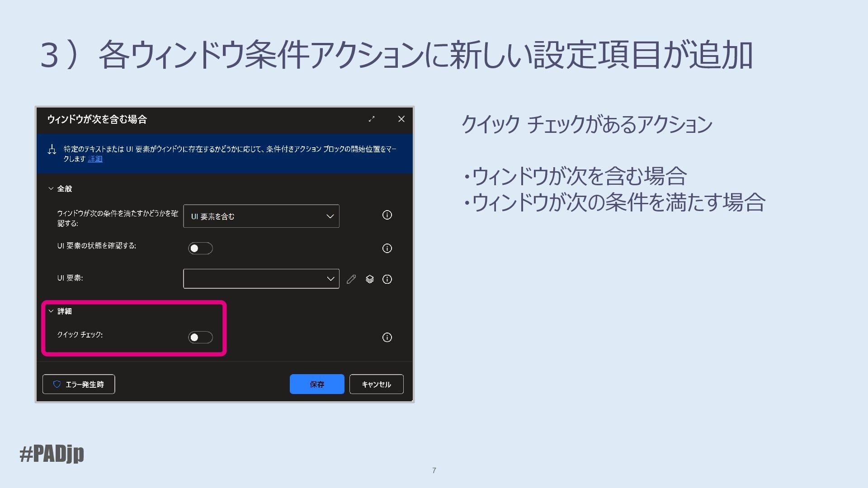The image size is (868, 488).
Task: Collapse the 全般 section
Action: [x=51, y=188]
